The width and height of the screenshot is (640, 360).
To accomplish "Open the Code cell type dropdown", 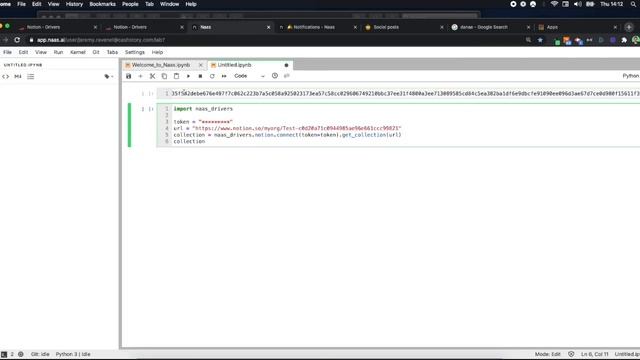I will click(x=249, y=76).
